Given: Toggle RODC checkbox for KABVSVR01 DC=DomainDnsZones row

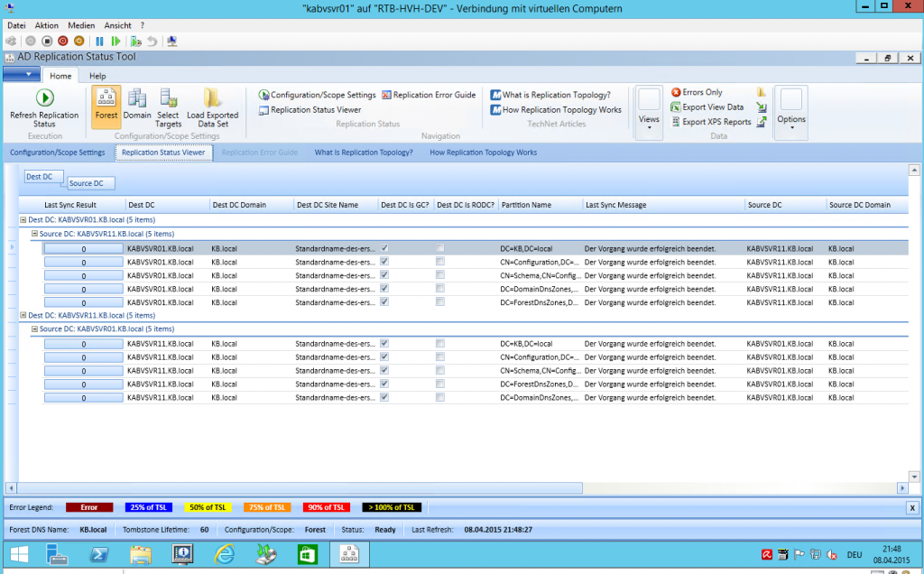Looking at the screenshot, I should (x=440, y=289).
